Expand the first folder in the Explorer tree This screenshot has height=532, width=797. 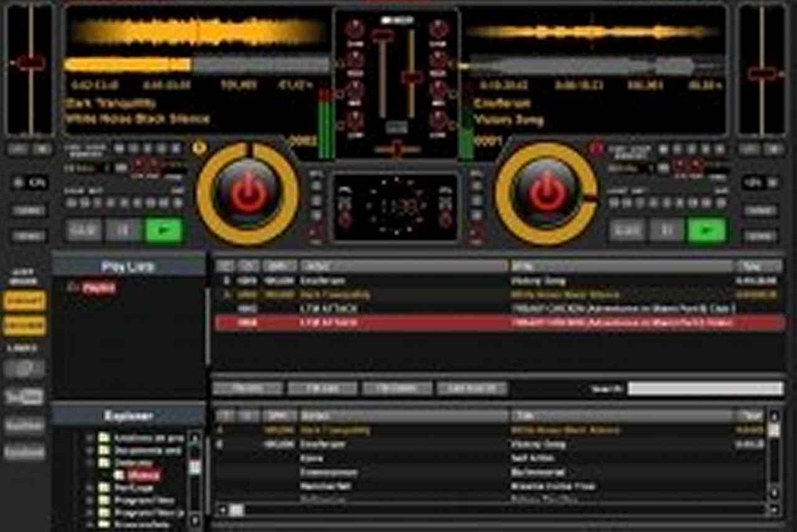(90, 437)
